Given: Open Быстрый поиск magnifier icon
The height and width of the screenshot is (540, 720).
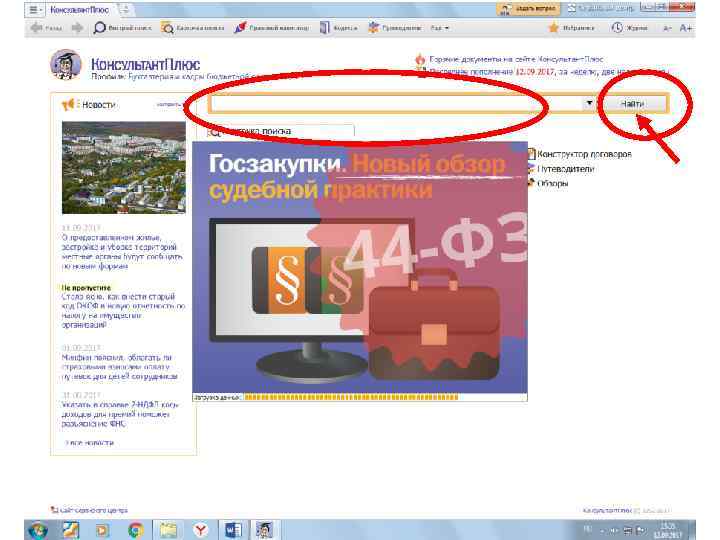Looking at the screenshot, I should (99, 28).
